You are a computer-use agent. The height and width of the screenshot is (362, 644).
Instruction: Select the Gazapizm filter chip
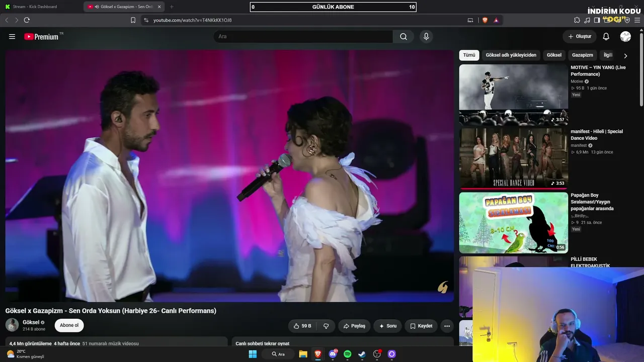click(583, 55)
